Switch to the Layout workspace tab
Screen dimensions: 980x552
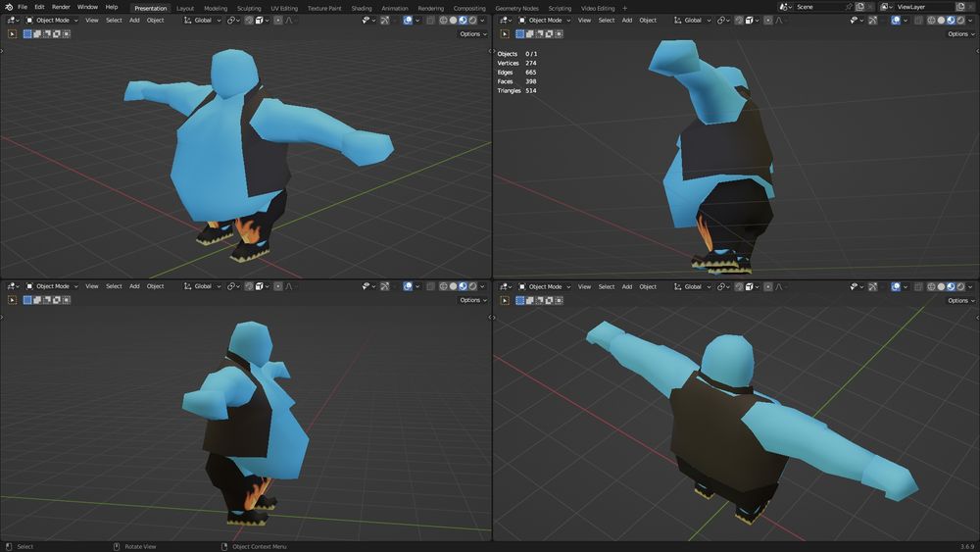(x=185, y=9)
